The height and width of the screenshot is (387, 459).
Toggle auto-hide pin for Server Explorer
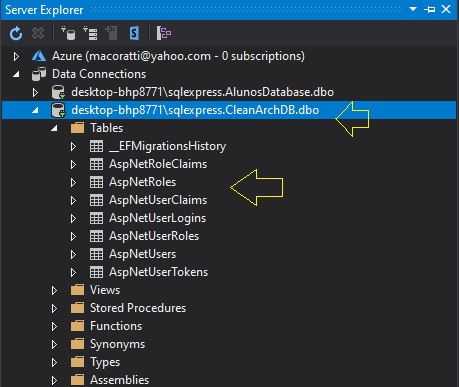click(x=429, y=9)
